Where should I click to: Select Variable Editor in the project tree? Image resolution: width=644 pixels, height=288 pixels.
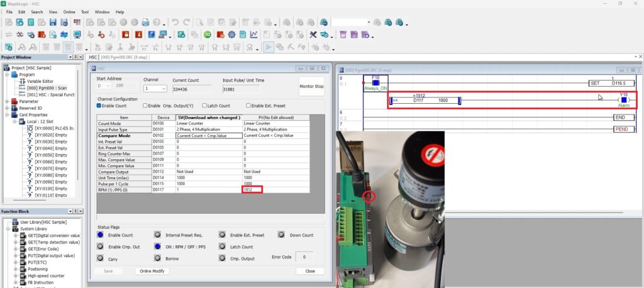[40, 80]
